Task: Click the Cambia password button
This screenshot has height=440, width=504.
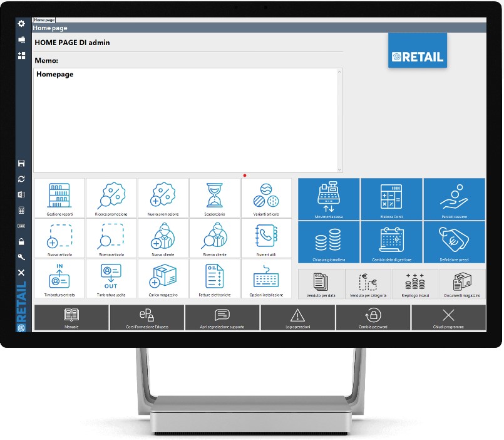Action: (x=373, y=318)
